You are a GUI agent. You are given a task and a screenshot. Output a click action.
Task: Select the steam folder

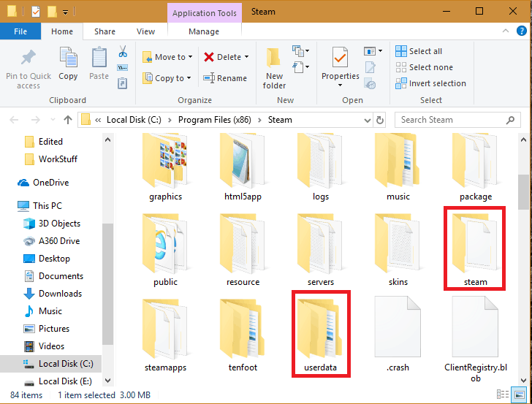(x=475, y=249)
